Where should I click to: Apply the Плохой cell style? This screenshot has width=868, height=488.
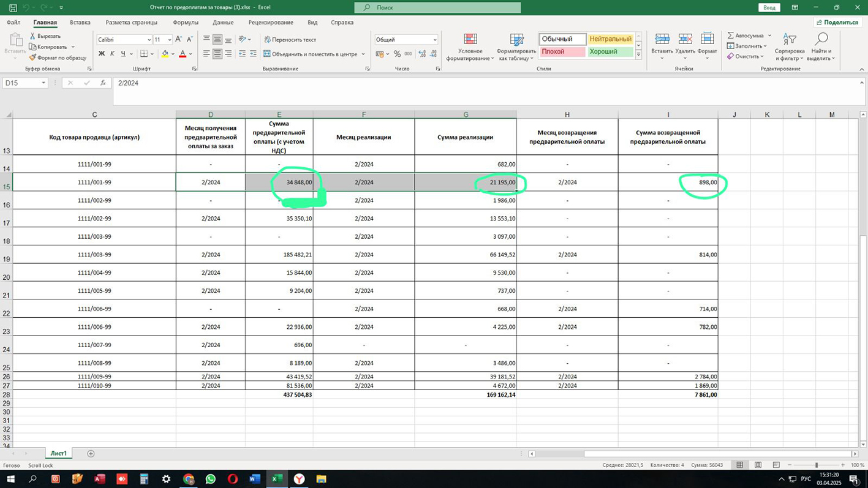(x=562, y=52)
